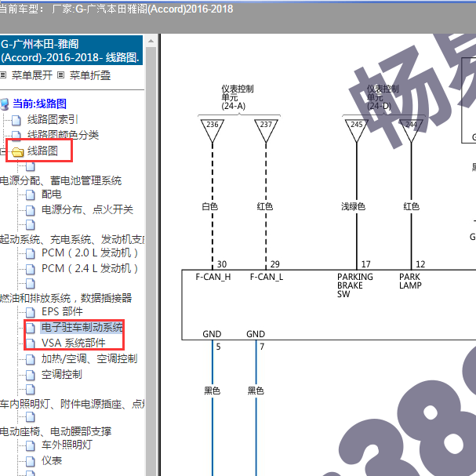The width and height of the screenshot is (476, 476).
Task: Select the 电动座椅、电动腰部支撑 row
Action: click(56, 431)
